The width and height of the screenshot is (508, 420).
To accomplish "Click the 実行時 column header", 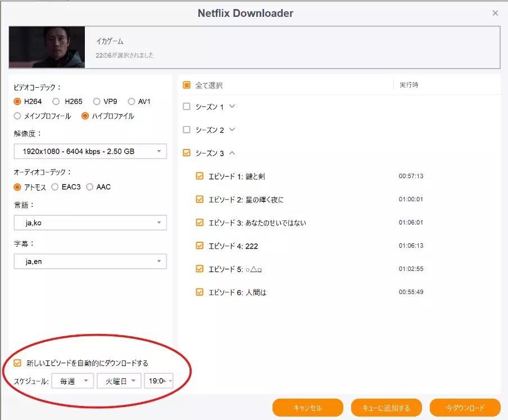I will click(409, 85).
